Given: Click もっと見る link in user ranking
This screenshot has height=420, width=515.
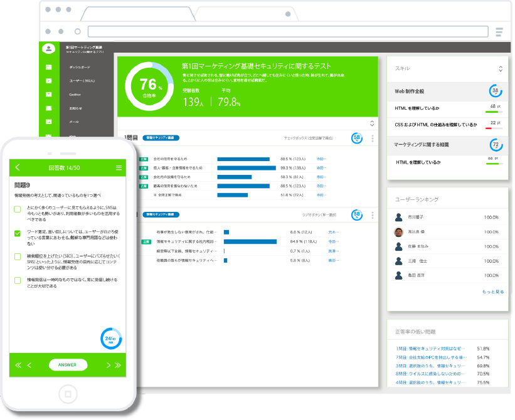Looking at the screenshot, I should click(x=492, y=291).
